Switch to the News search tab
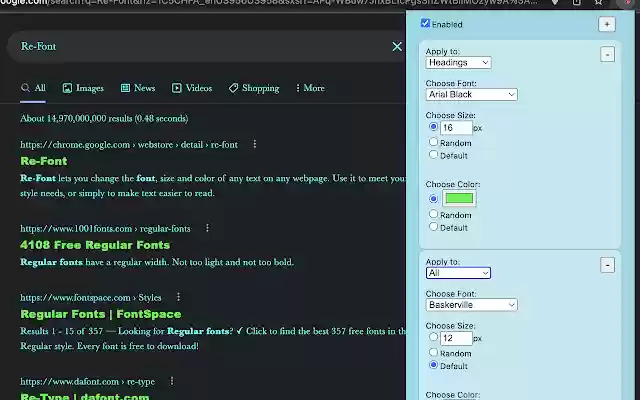 (138, 88)
